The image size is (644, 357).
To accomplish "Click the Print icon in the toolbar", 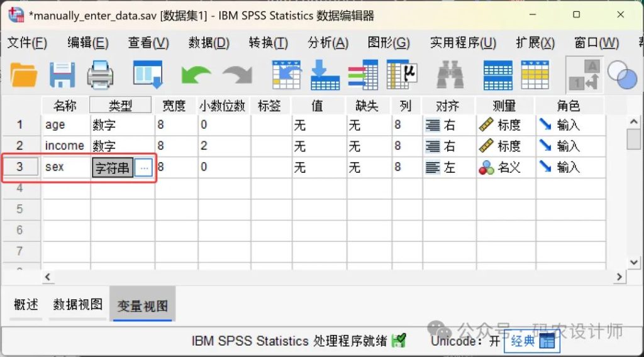I will click(x=100, y=75).
